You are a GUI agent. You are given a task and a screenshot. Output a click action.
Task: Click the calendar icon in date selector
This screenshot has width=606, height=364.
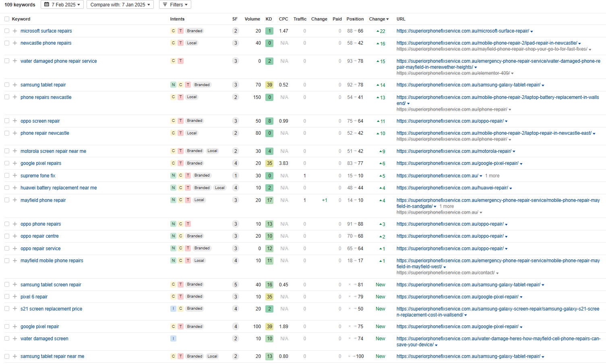point(47,5)
